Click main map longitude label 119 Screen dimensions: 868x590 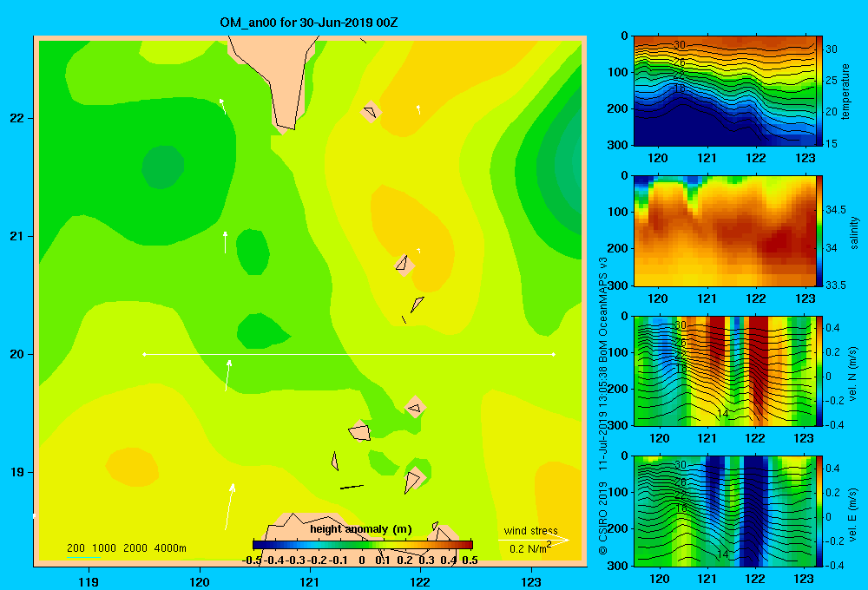pyautogui.click(x=89, y=581)
